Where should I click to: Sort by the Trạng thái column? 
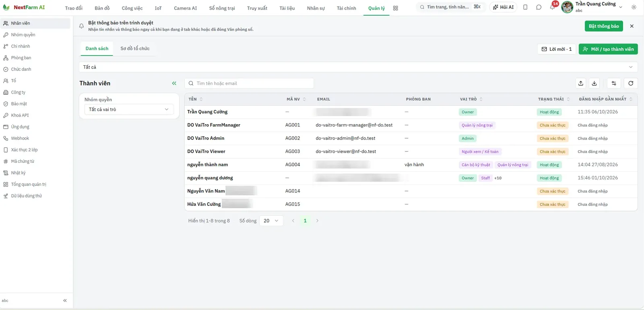pos(554,99)
